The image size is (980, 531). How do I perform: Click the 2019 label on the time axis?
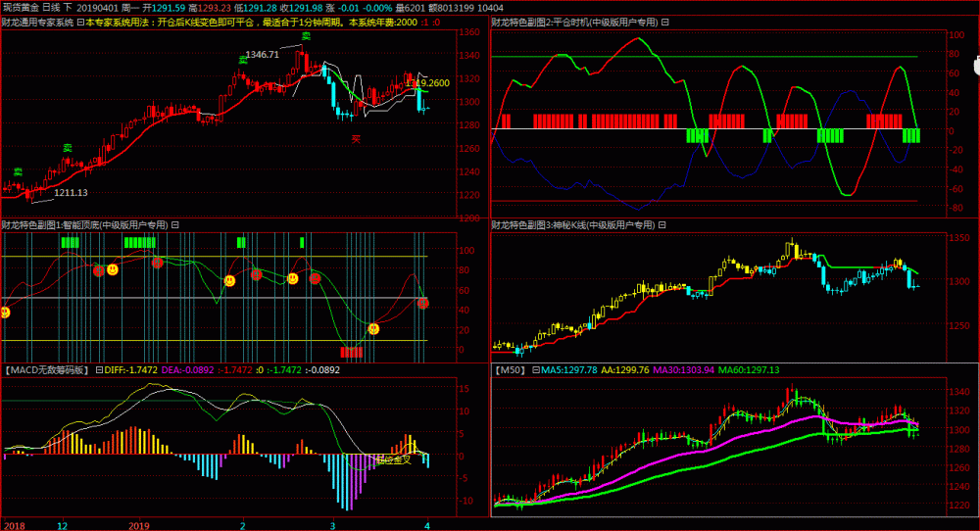(139, 525)
